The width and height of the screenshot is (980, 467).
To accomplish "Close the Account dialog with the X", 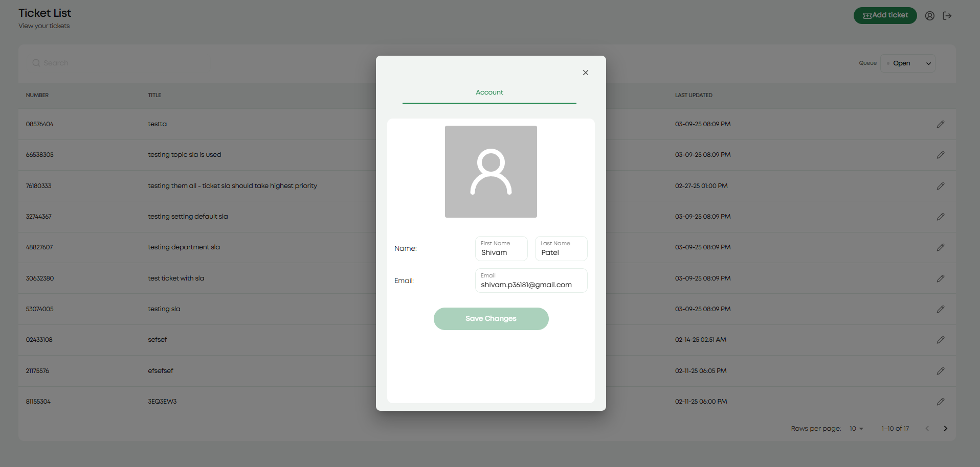I will 585,72.
